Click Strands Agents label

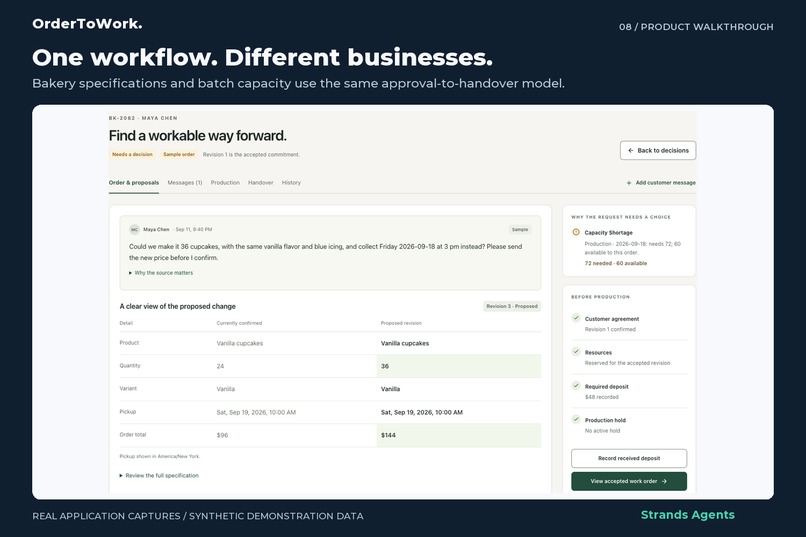point(688,515)
